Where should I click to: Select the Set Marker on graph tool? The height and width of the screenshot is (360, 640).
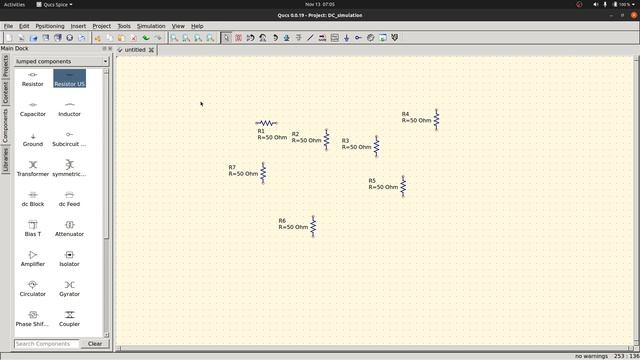[x=395, y=38]
